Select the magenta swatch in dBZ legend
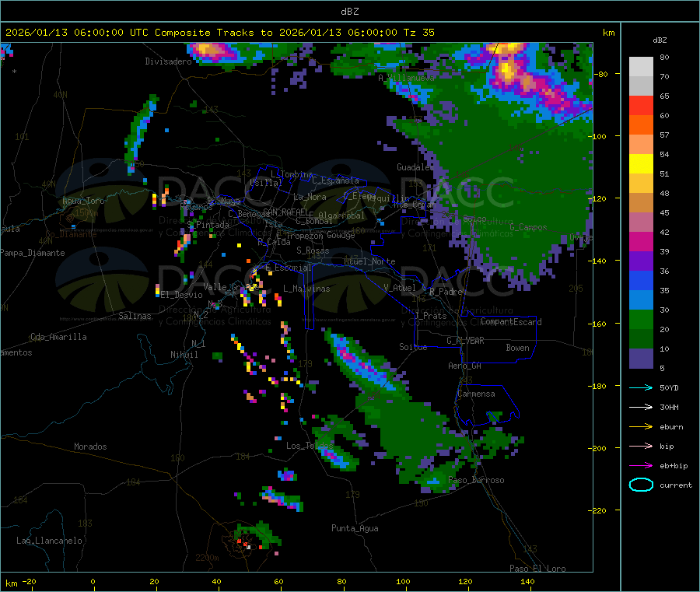Screen dimensions: 700x592 (x=641, y=241)
